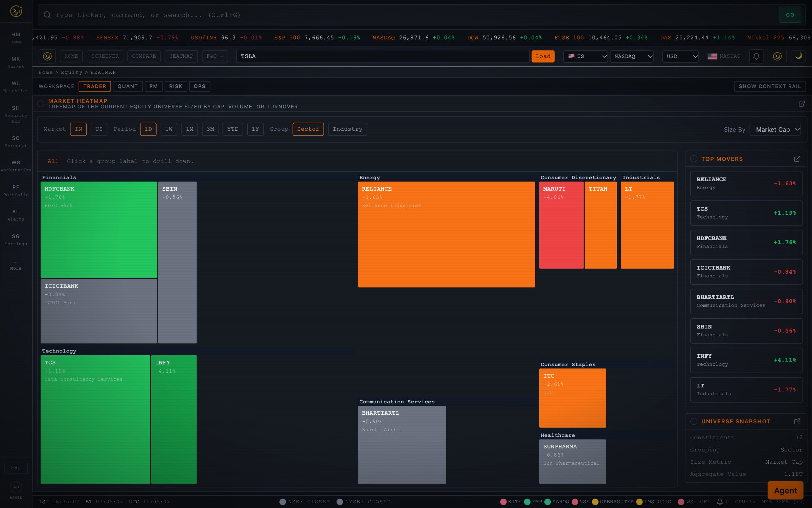Click the KITE connection status dot
812x508 pixels.
(x=503, y=502)
